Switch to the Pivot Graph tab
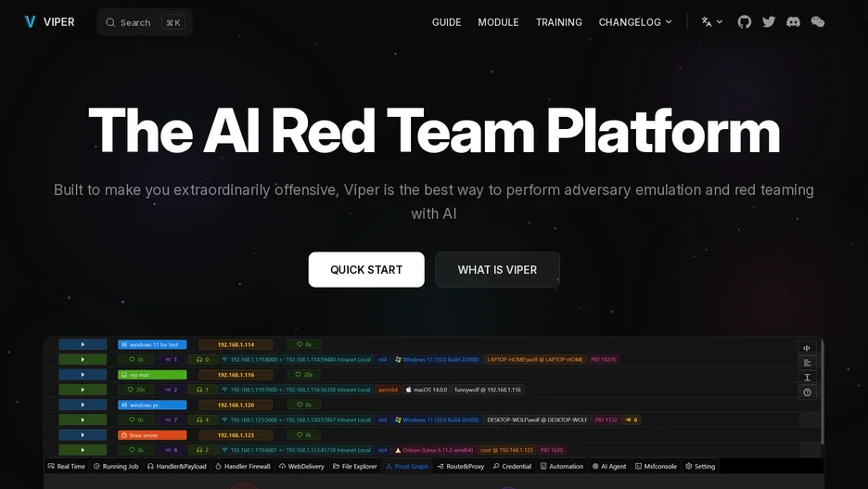This screenshot has width=868, height=489. 407,467
